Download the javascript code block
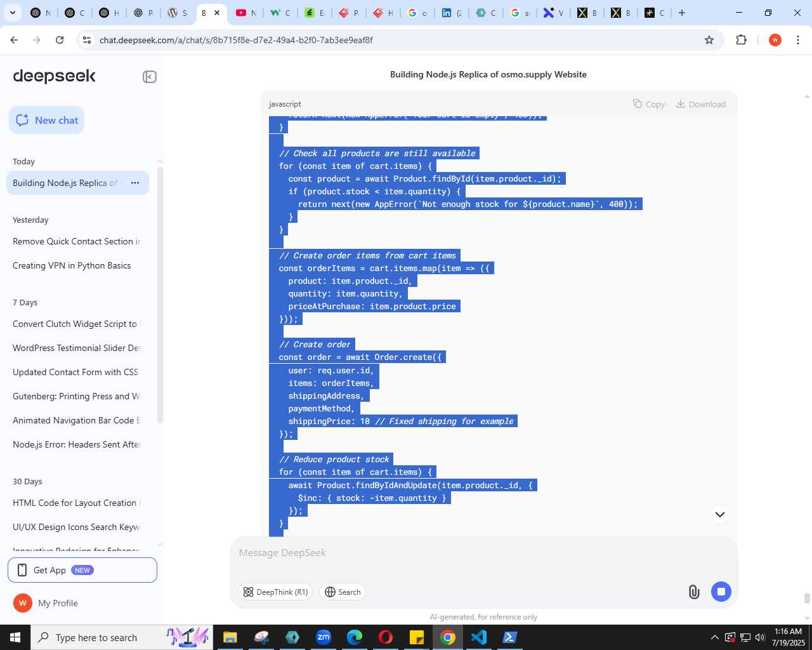This screenshot has height=650, width=812. pyautogui.click(x=701, y=104)
